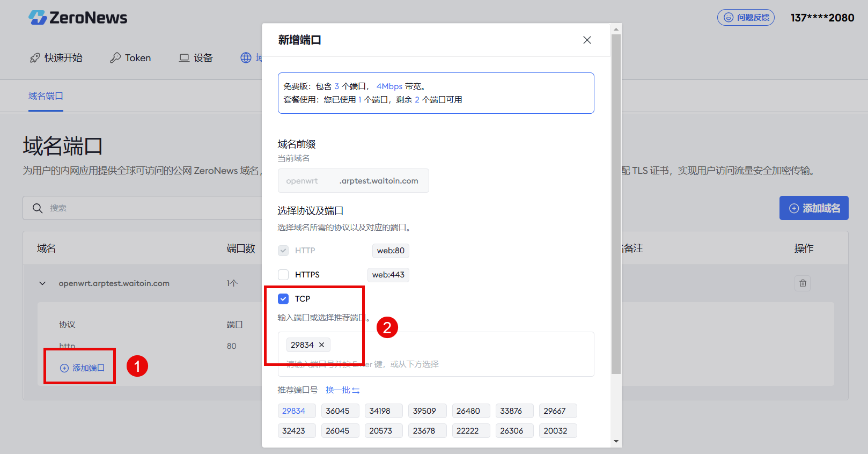Click the web:80 port label
The width and height of the screenshot is (868, 454).
click(391, 251)
